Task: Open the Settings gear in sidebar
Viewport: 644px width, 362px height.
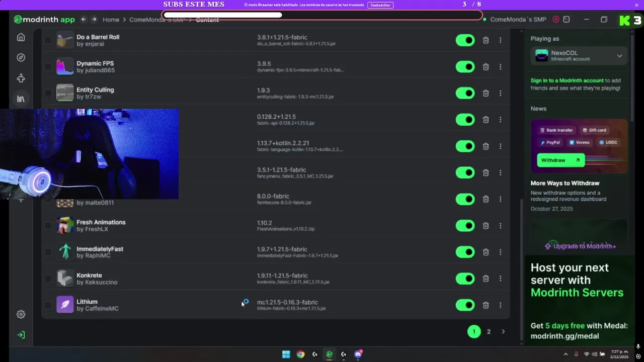Action: (21, 314)
